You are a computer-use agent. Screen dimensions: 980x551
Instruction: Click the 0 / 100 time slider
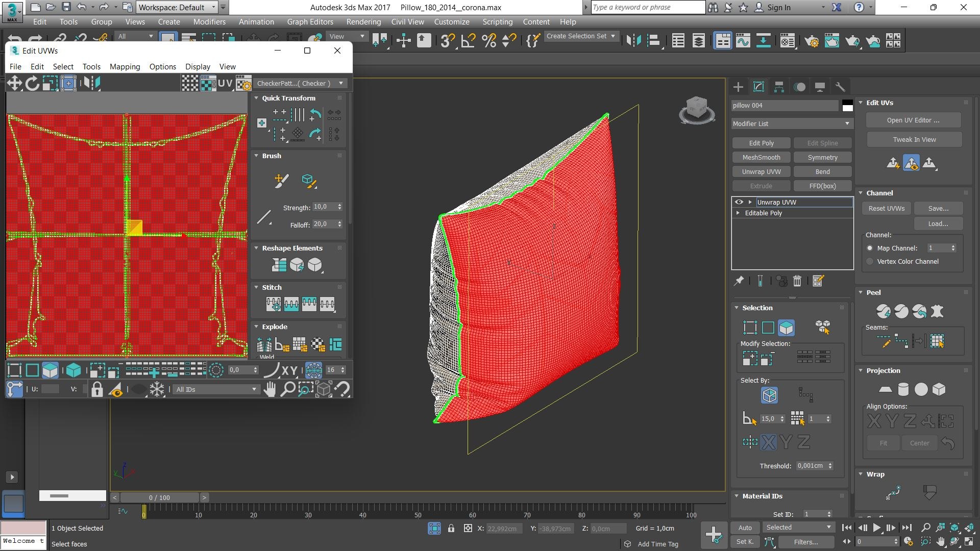[159, 497]
